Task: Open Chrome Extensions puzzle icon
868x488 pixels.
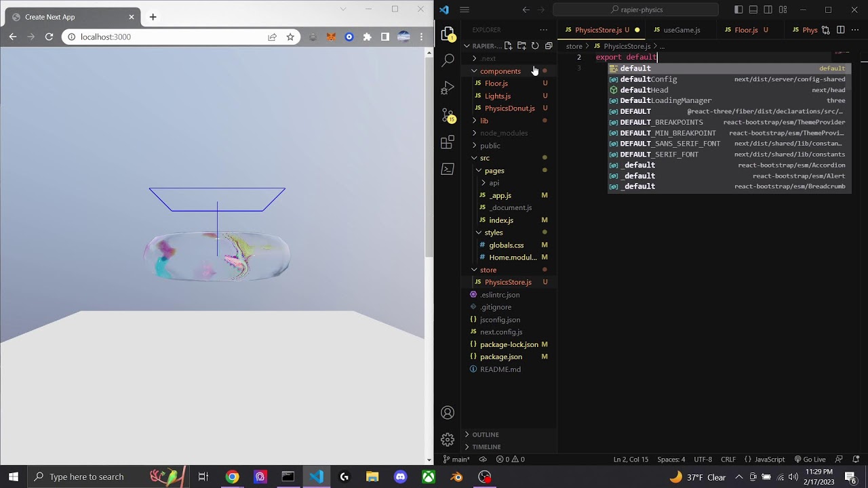Action: point(367,37)
